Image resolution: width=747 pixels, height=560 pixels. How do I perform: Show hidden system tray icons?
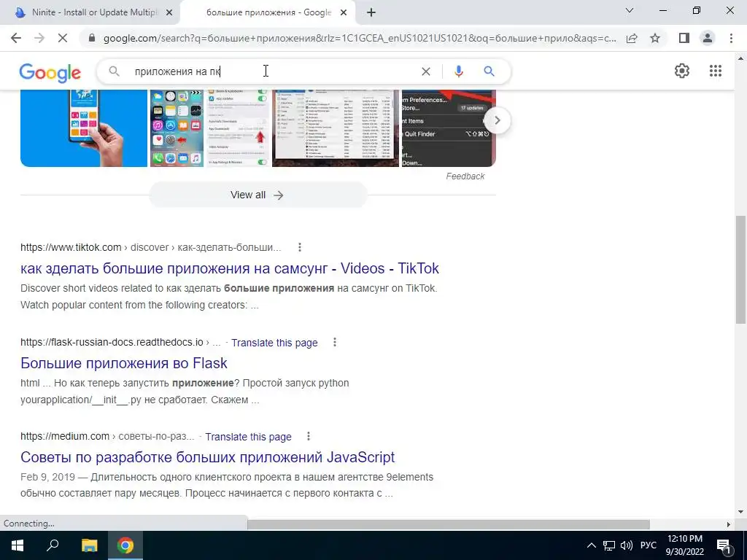(591, 545)
